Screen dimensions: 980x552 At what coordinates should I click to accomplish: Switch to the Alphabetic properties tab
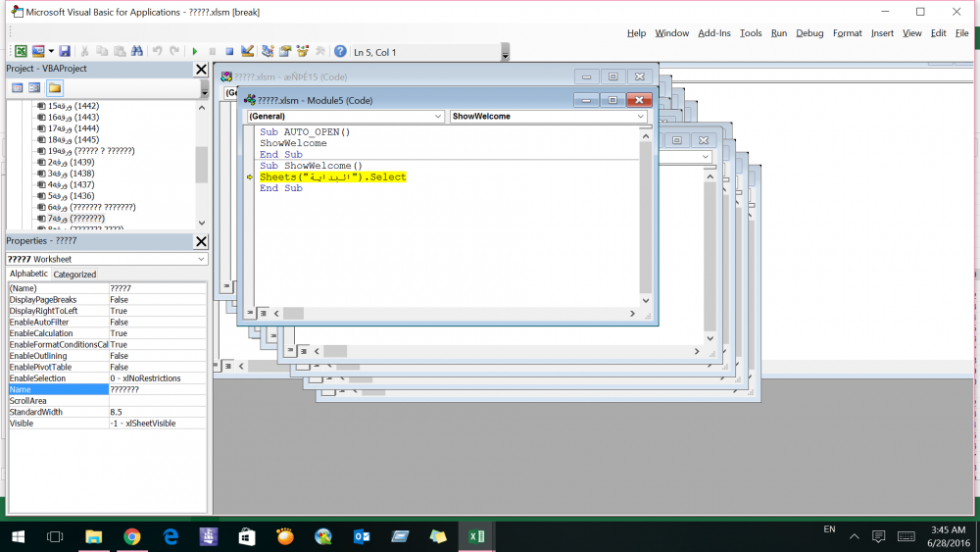pos(28,274)
